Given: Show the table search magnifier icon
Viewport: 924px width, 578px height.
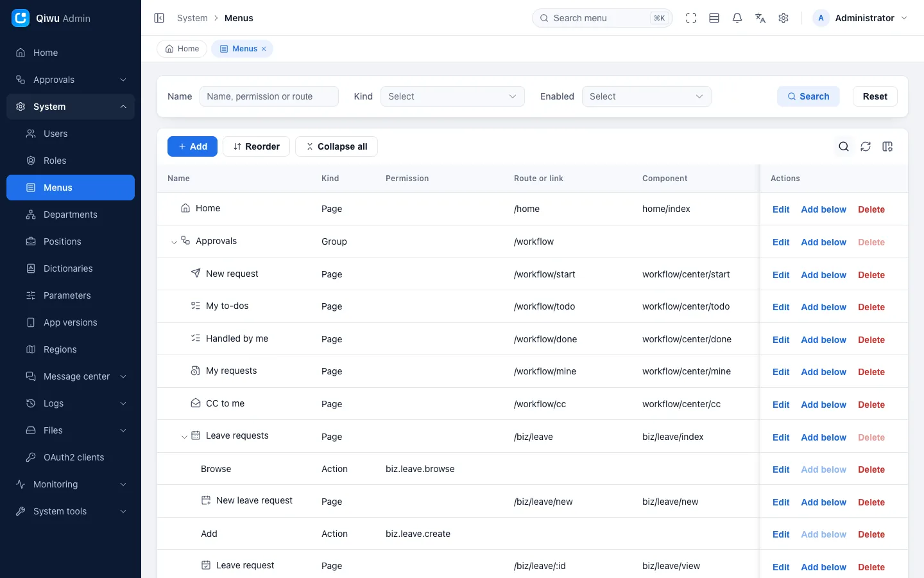Looking at the screenshot, I should pos(844,146).
